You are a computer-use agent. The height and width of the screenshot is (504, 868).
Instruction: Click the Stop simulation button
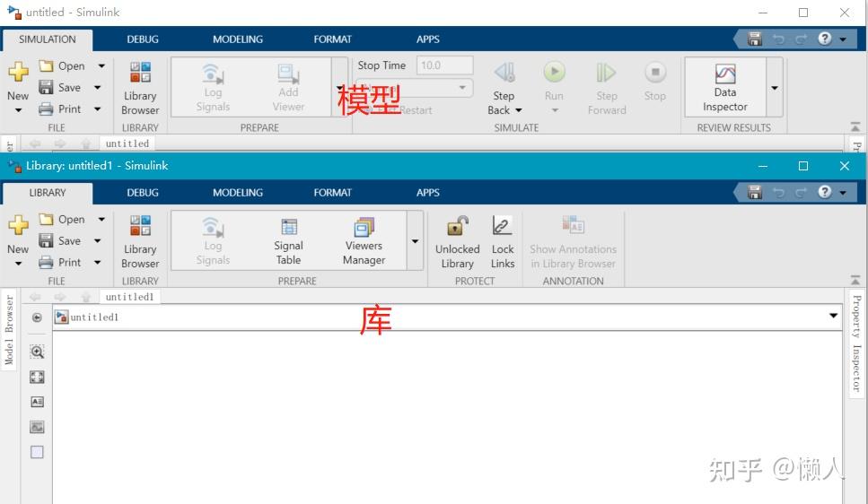pos(655,82)
